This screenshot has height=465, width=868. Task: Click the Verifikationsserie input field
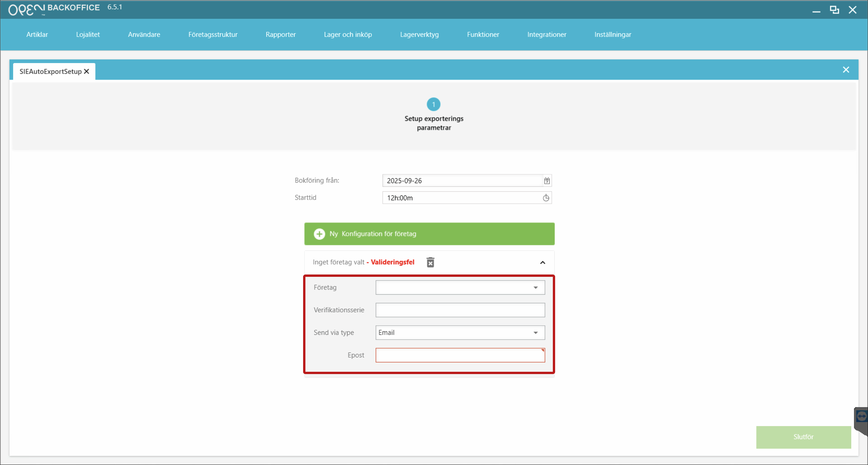click(x=460, y=310)
